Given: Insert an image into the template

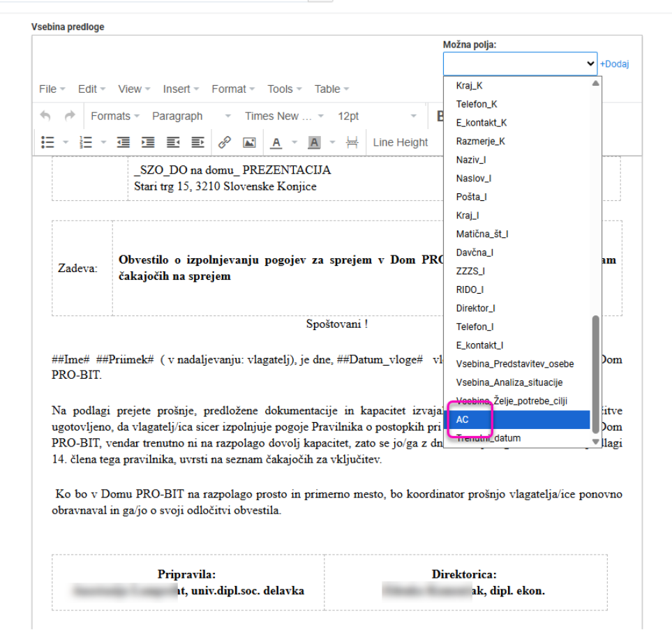Looking at the screenshot, I should pos(249,142).
